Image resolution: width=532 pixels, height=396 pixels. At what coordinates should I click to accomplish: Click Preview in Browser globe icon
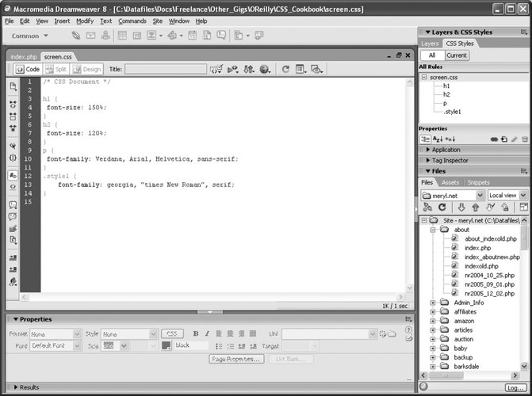[x=265, y=69]
